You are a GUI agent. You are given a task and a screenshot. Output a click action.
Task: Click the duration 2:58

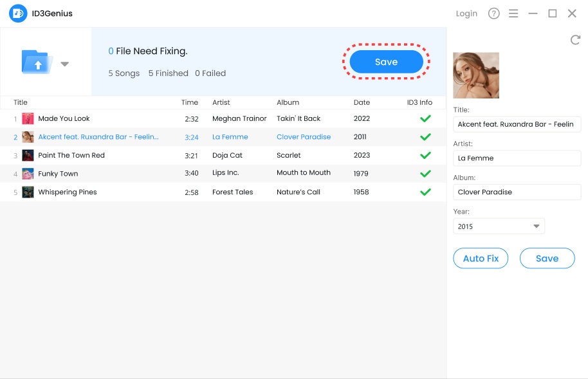192,192
